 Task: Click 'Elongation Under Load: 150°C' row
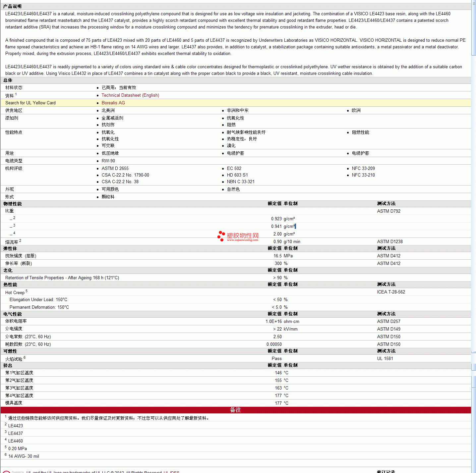coord(38,299)
